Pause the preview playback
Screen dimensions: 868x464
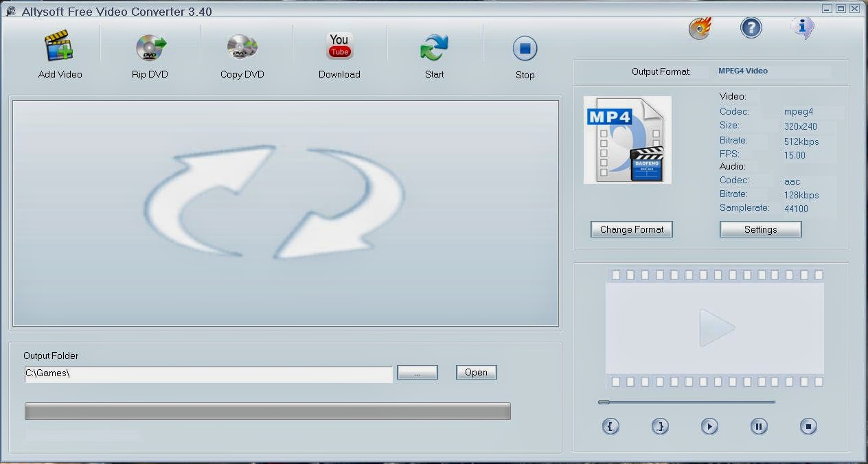click(x=759, y=426)
